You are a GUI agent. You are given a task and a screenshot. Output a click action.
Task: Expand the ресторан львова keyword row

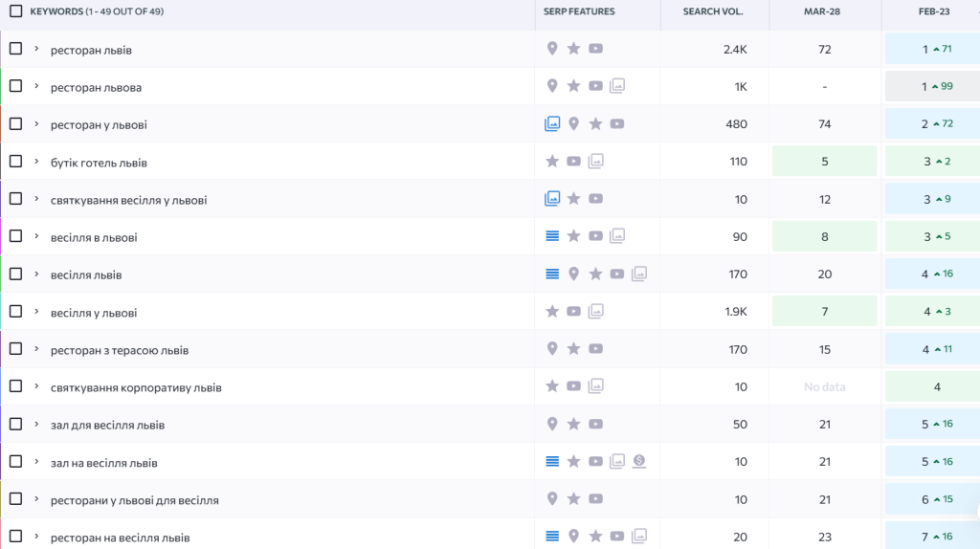coord(36,86)
